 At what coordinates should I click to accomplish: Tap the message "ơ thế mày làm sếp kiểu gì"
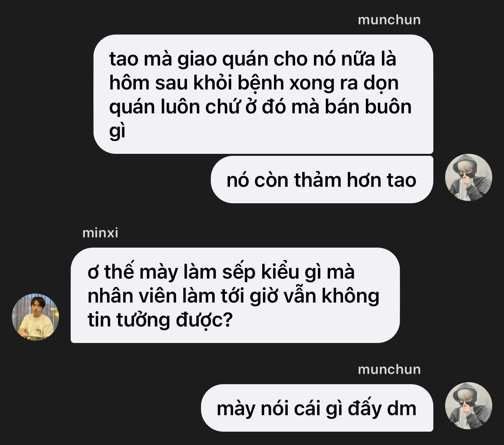[235, 295]
